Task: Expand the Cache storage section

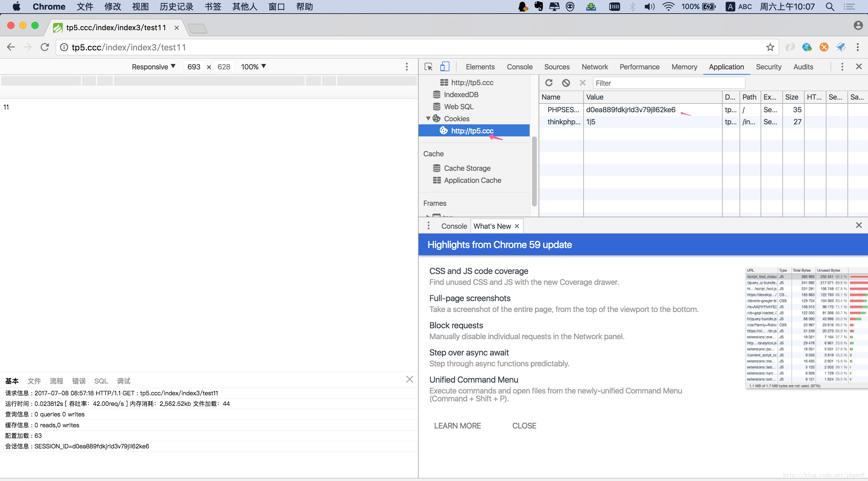Action: click(x=467, y=168)
